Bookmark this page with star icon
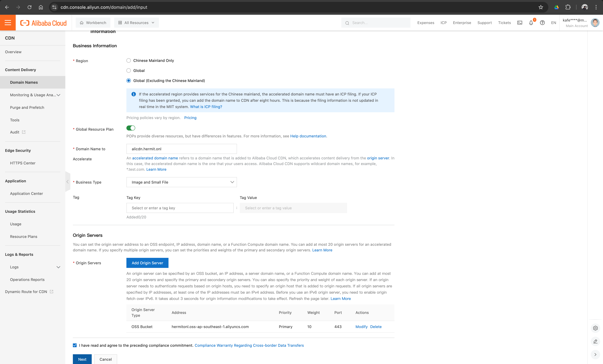The height and width of the screenshot is (364, 603). [541, 7]
